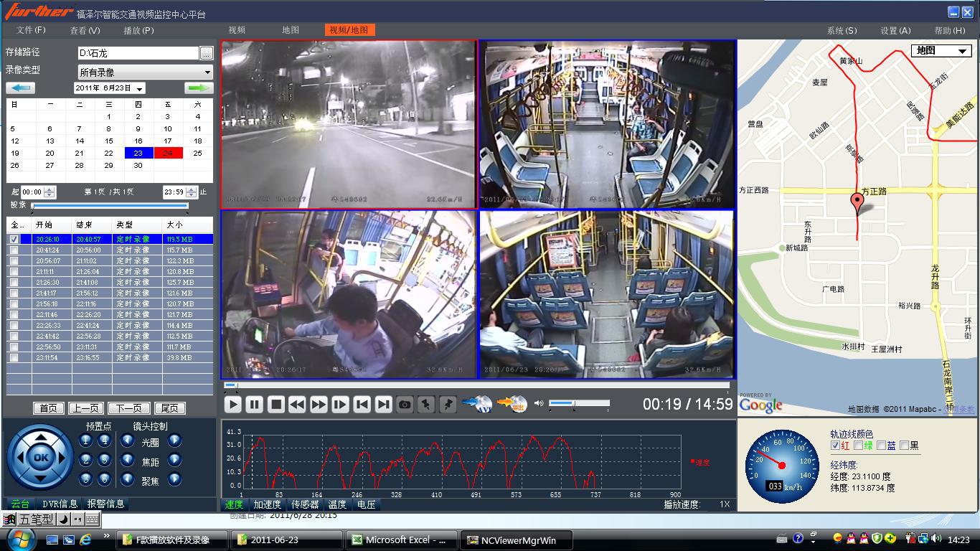Increase 聚焦 focus with right arrow

[x=174, y=479]
